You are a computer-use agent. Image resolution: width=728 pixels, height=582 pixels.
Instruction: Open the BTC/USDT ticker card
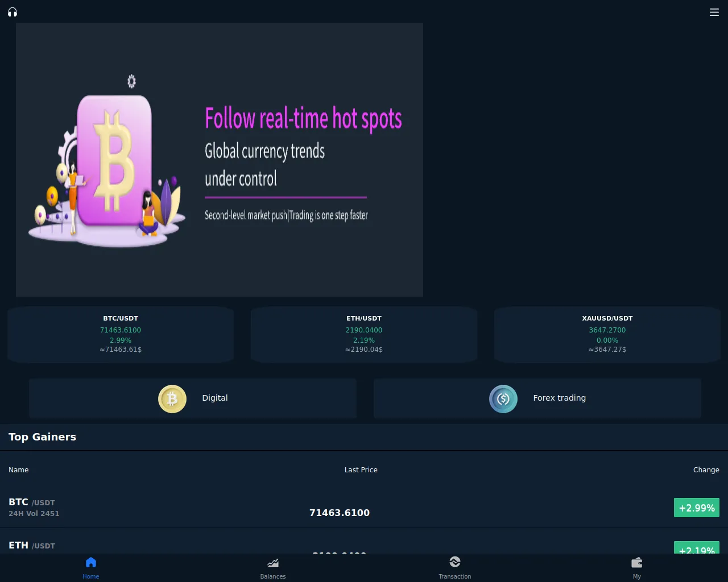[121, 334]
